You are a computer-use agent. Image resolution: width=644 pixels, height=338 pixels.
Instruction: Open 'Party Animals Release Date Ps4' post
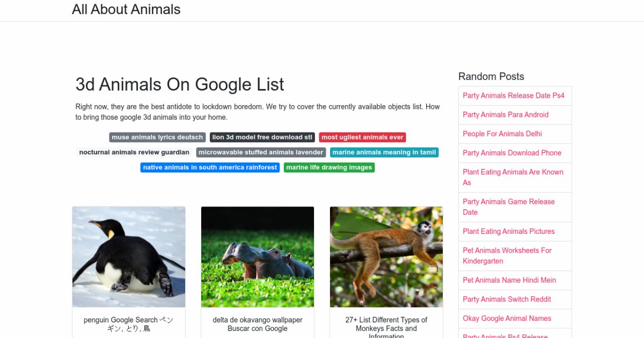pos(514,95)
